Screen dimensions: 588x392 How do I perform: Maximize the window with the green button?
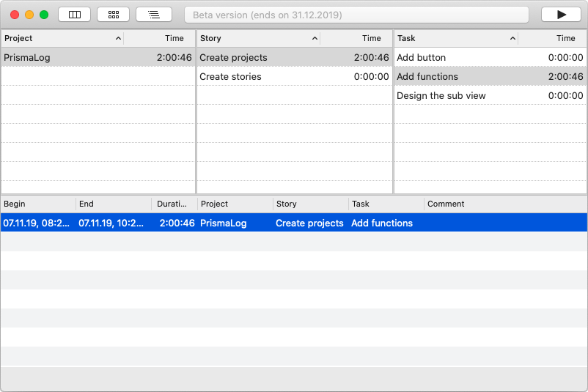click(x=44, y=15)
